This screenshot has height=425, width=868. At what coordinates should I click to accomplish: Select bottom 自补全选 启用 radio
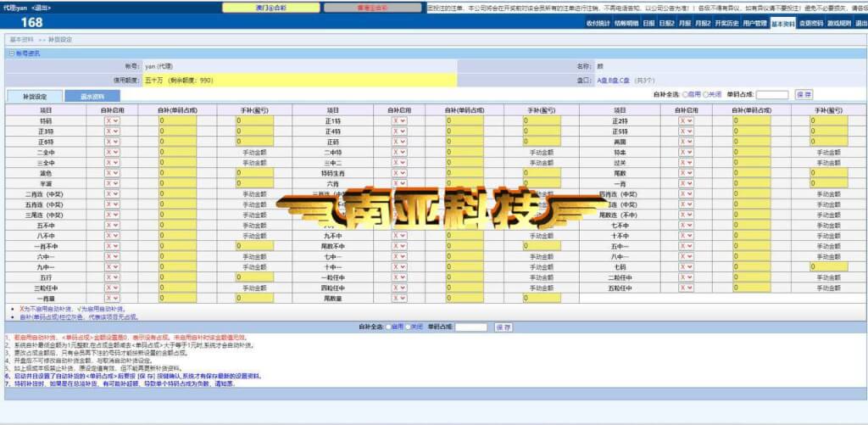click(388, 327)
